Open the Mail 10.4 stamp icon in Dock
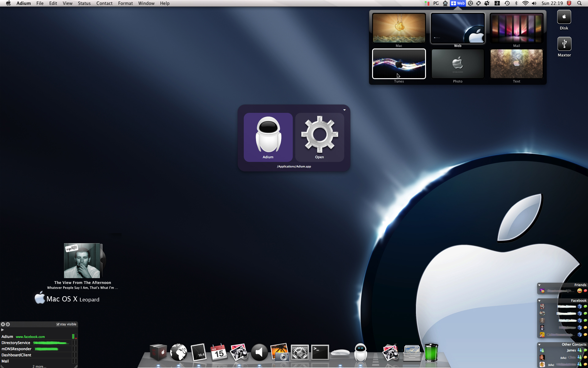588x368 pixels. pos(198,352)
